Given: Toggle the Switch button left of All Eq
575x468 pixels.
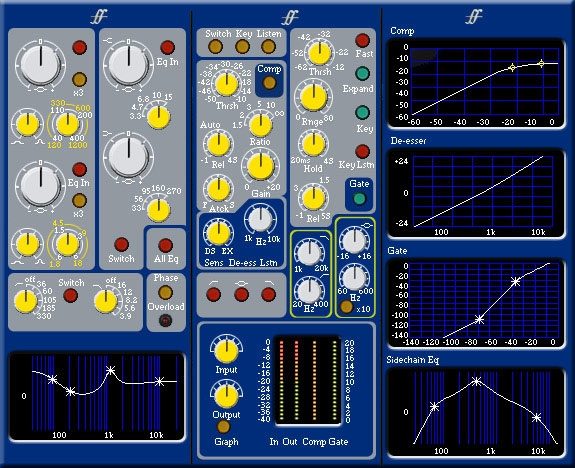Looking at the screenshot, I should [121, 244].
